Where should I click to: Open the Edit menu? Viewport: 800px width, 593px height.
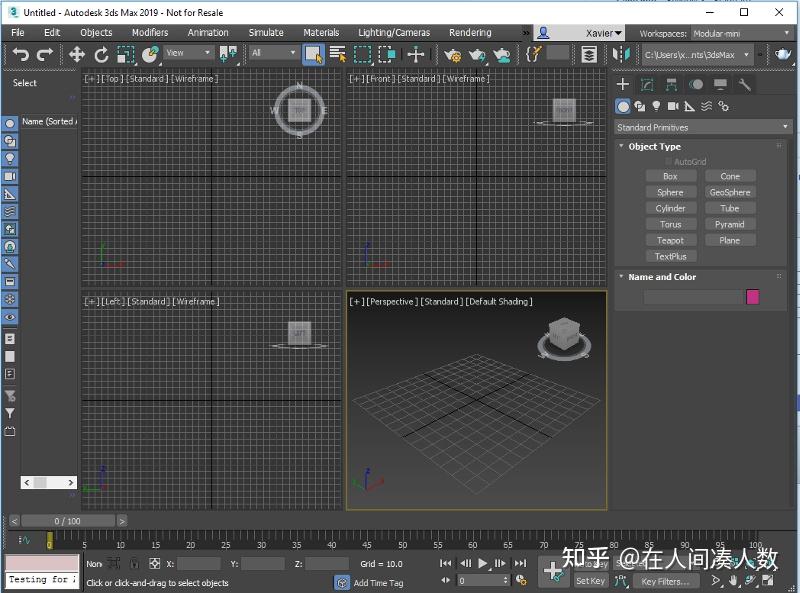[52, 33]
